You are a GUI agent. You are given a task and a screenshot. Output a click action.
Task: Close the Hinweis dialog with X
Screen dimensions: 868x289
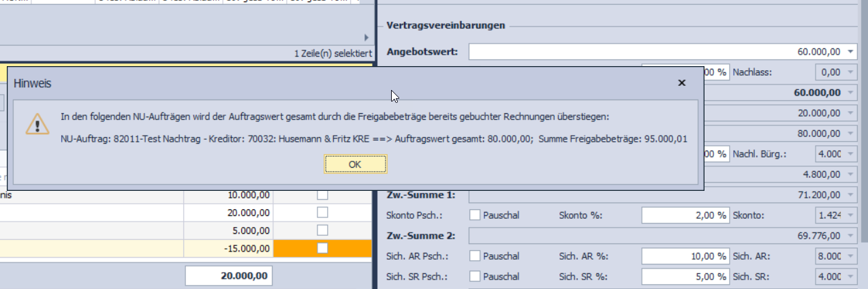(681, 82)
